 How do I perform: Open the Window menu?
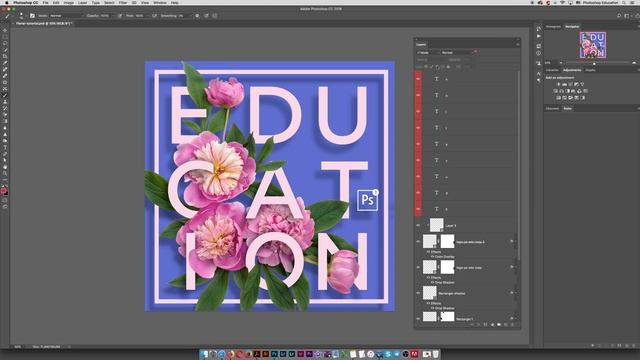tap(160, 2)
